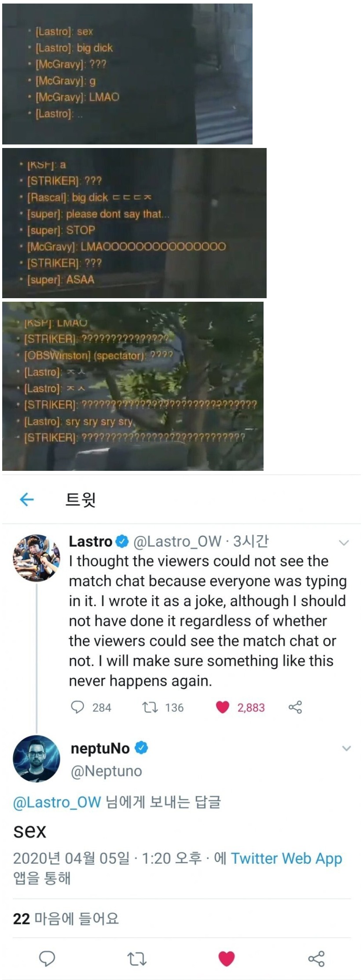The image size is (363, 980).
Task: View the 22 likes list
Action: click(x=66, y=918)
